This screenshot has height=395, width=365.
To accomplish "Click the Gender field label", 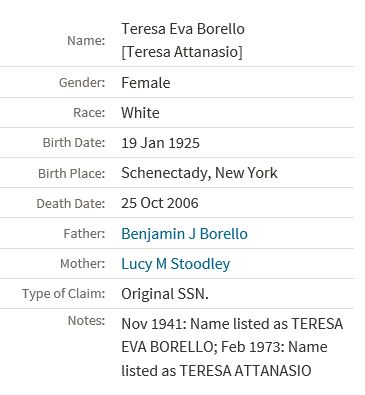I will pos(82,82).
